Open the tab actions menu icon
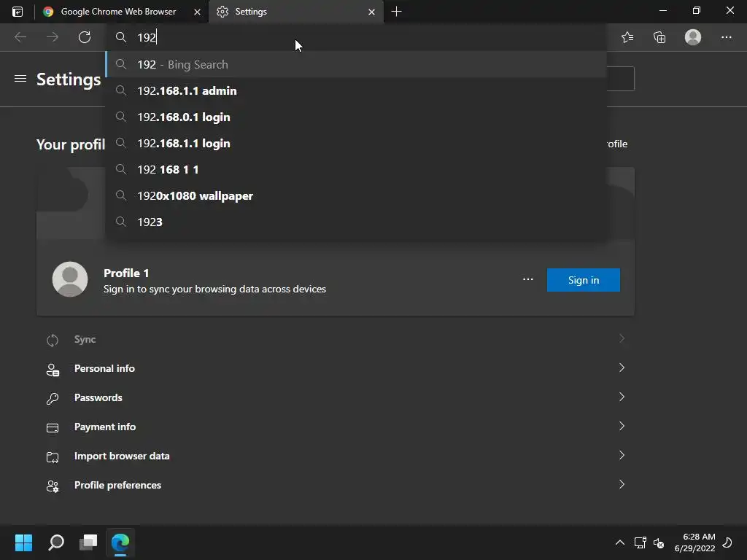747x560 pixels. coord(18,12)
